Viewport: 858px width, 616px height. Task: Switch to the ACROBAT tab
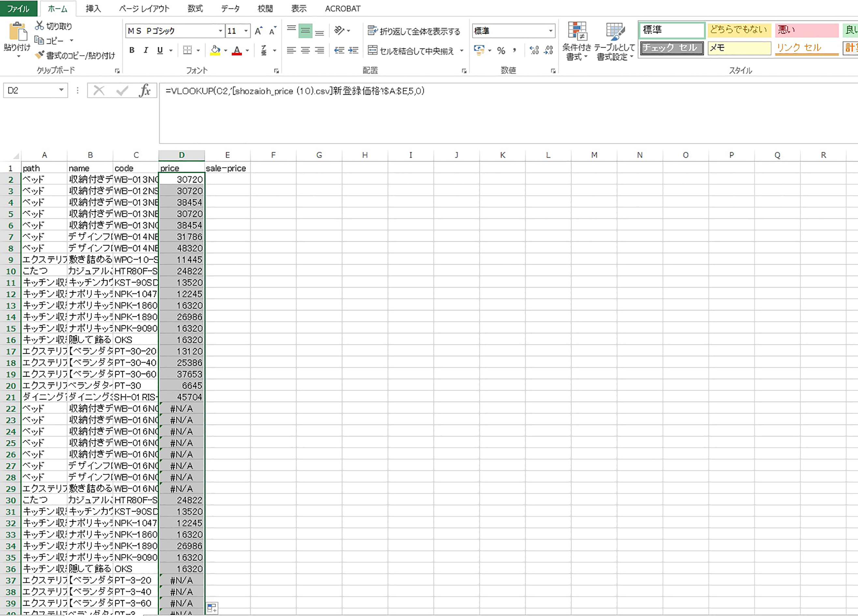pos(343,8)
